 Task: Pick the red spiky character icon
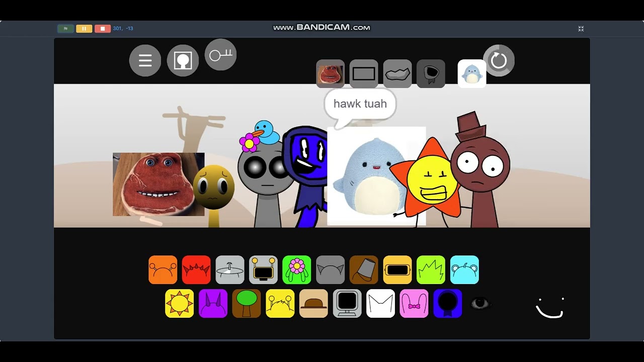click(196, 270)
